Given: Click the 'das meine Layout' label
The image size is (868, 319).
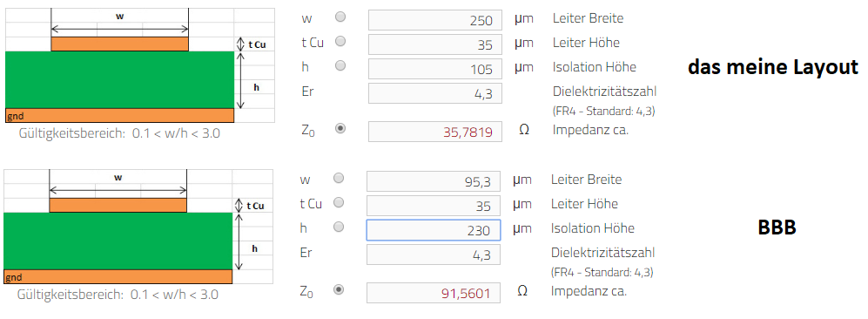Looking at the screenshot, I should coord(773,67).
